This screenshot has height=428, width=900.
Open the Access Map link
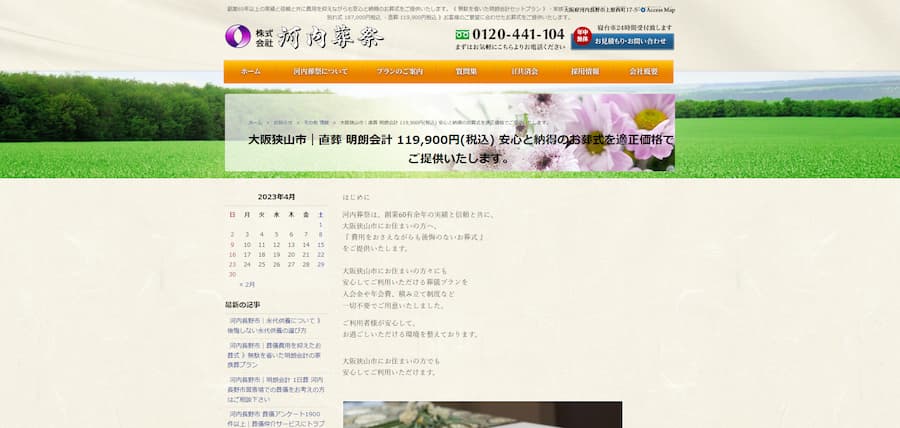point(660,10)
